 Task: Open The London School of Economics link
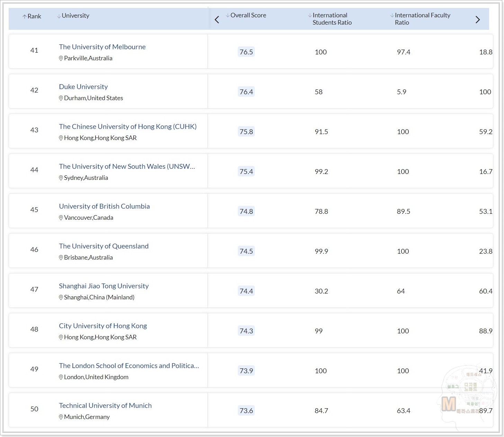click(x=129, y=366)
